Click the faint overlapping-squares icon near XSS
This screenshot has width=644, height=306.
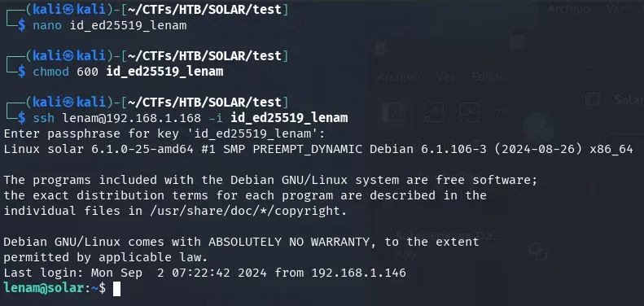(538, 251)
